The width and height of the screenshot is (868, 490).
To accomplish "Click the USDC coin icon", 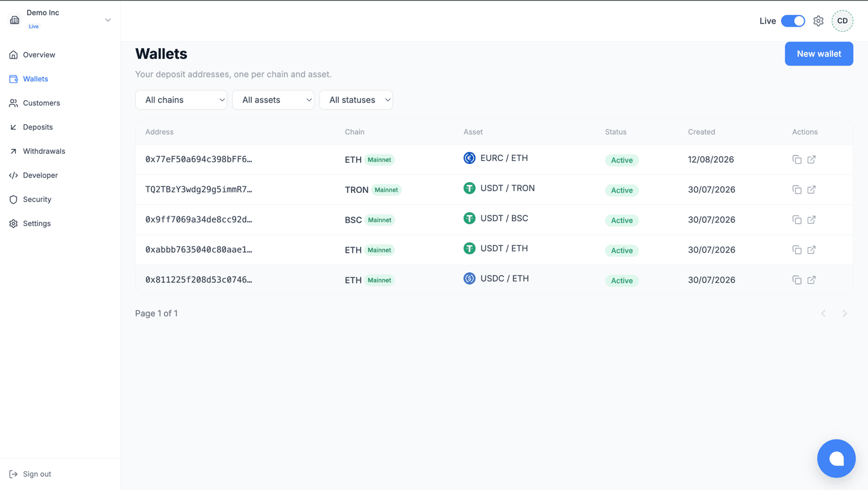I will tap(470, 278).
